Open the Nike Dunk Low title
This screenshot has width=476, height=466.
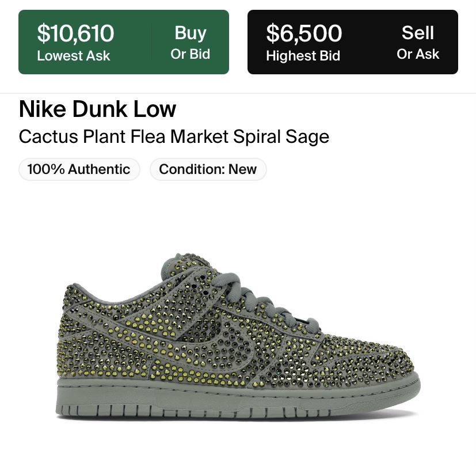[97, 109]
